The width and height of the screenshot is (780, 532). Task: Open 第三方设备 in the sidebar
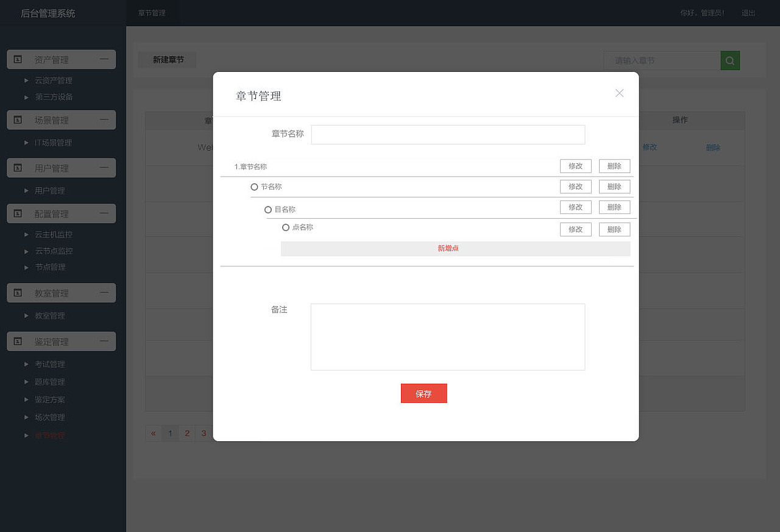(54, 97)
